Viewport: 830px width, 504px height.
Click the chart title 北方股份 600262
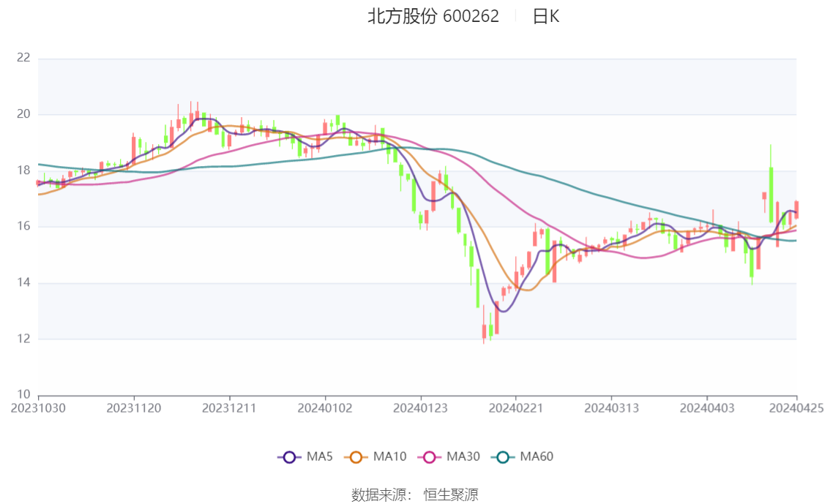pyautogui.click(x=433, y=16)
